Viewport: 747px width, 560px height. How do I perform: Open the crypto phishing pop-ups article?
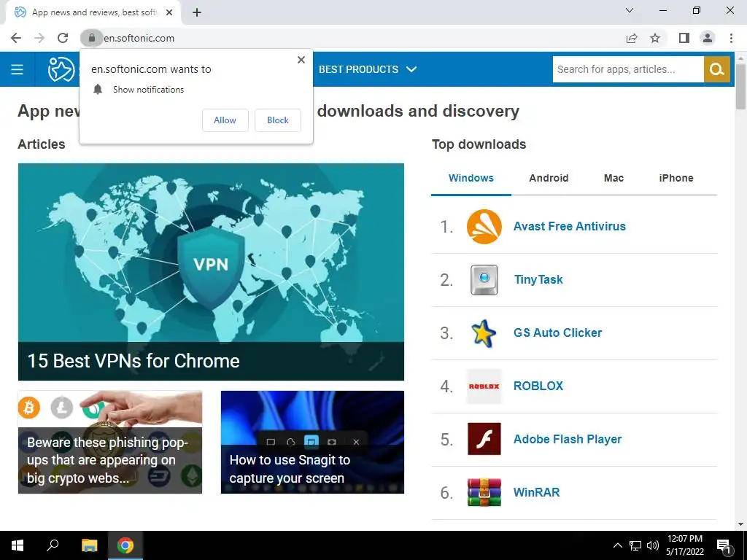pos(110,442)
